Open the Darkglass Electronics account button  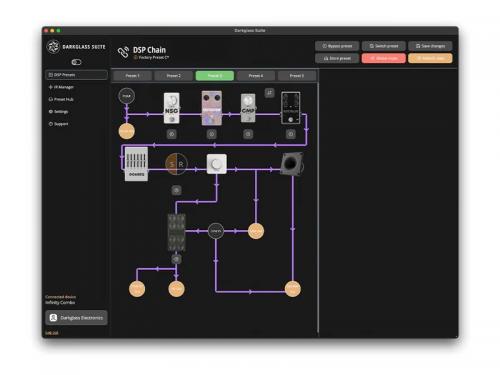click(76, 318)
